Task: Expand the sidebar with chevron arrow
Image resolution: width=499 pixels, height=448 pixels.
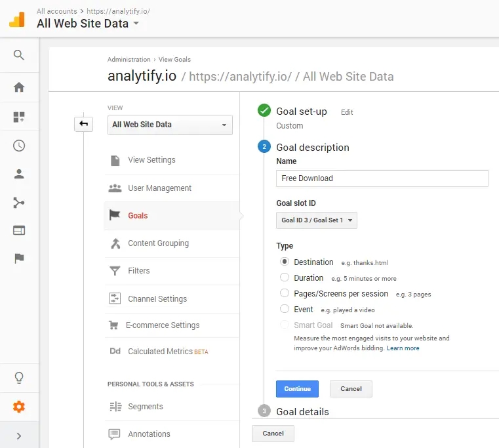Action: [x=19, y=436]
